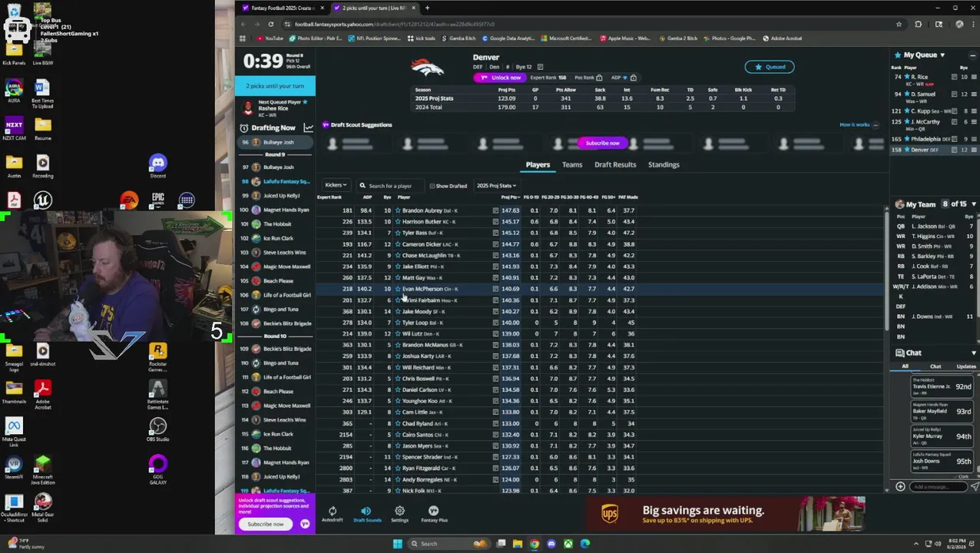
Task: Open the Kickers position dropdown
Action: point(336,185)
